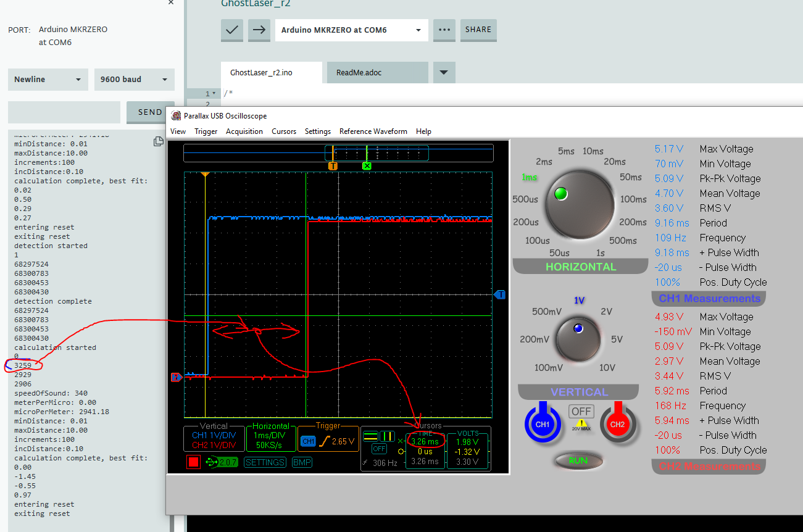Open the Newline line-ending dropdown

coord(48,80)
